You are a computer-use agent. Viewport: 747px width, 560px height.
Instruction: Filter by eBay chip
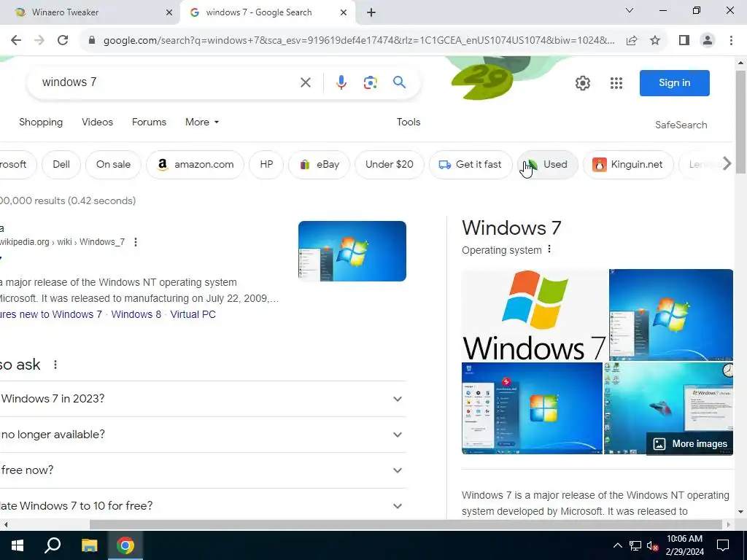pyautogui.click(x=320, y=164)
